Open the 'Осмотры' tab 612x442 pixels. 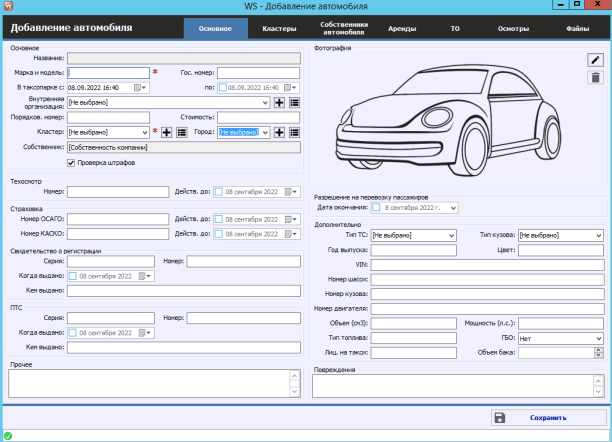pyautogui.click(x=513, y=29)
